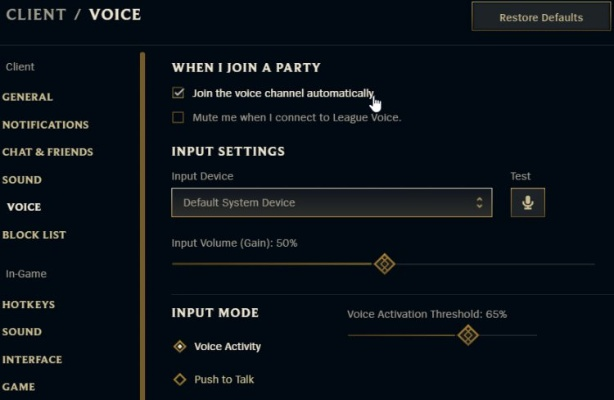This screenshot has width=614, height=400.
Task: Open Chat & Friends settings
Action: (x=47, y=152)
